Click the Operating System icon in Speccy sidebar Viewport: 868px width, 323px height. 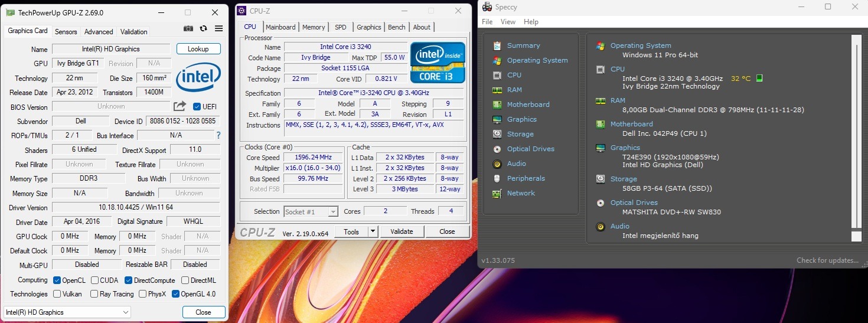tap(497, 60)
